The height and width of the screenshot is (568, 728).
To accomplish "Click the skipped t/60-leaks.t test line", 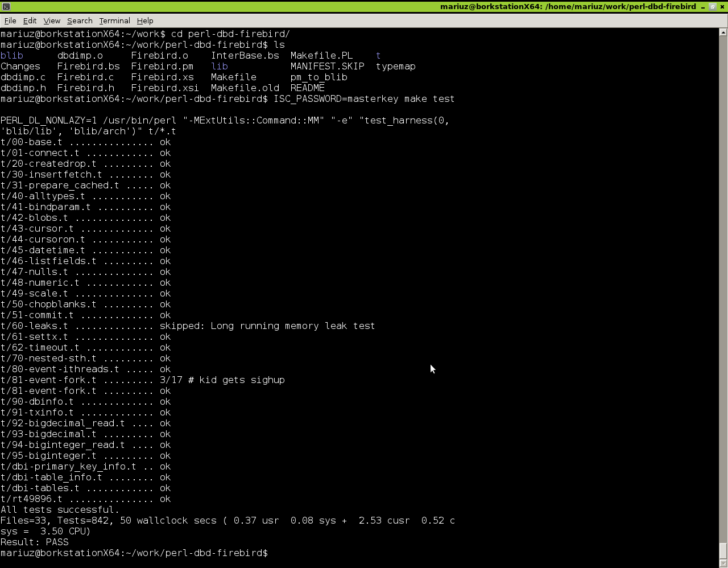I will coord(188,326).
